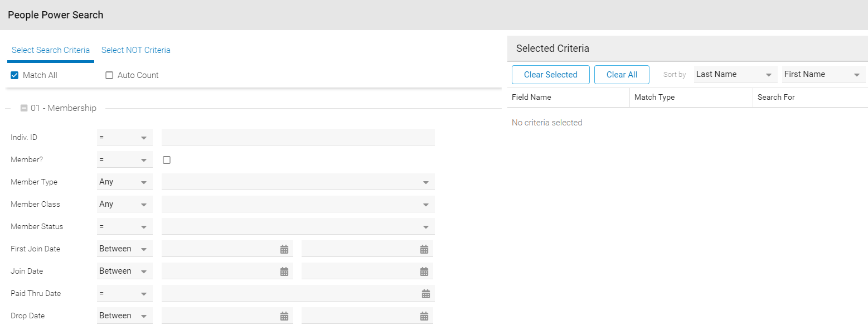Click the Field Name column header
Viewport: 868px width, 330px height.
point(569,97)
